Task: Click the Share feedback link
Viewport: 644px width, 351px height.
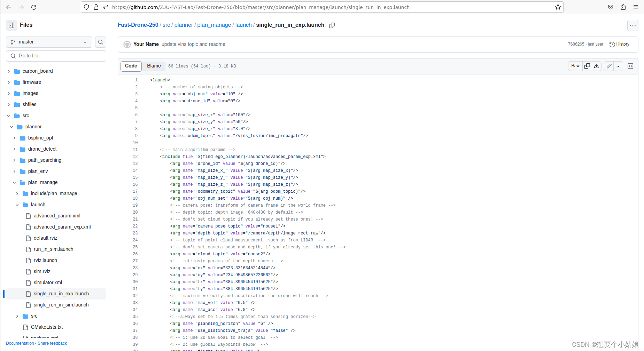Action: pyautogui.click(x=52, y=343)
